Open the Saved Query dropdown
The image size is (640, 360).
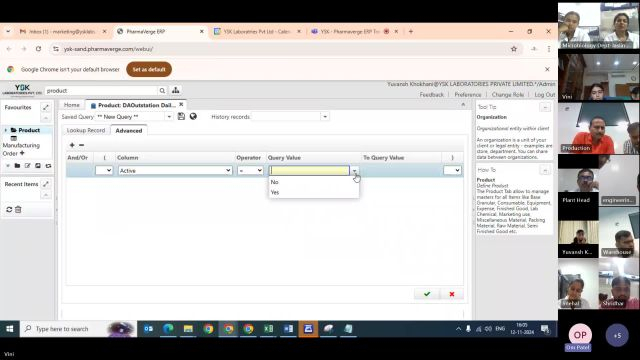point(169,117)
